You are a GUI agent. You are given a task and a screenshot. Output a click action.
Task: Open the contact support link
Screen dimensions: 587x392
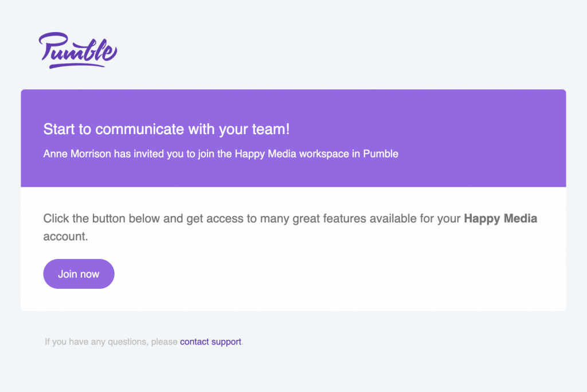[x=210, y=342]
